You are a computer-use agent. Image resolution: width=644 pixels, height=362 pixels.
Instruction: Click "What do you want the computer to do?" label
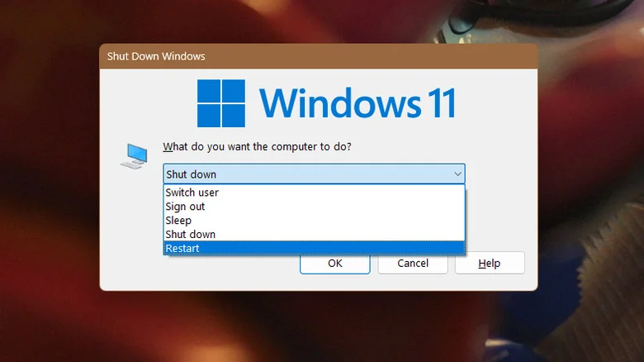click(257, 147)
